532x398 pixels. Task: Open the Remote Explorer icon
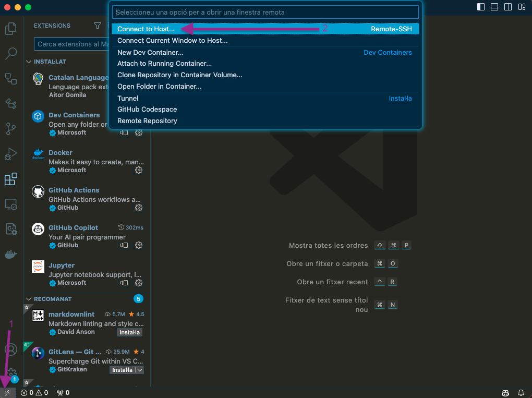11,204
